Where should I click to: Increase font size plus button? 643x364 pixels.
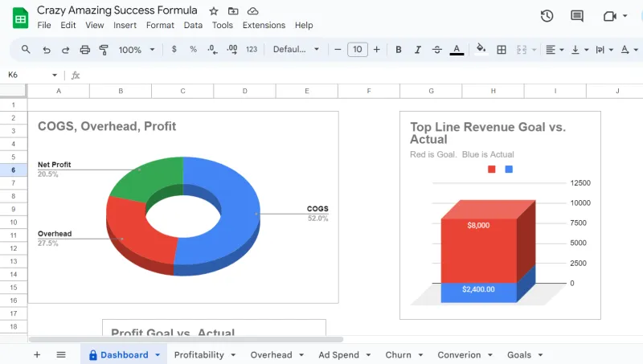point(376,50)
